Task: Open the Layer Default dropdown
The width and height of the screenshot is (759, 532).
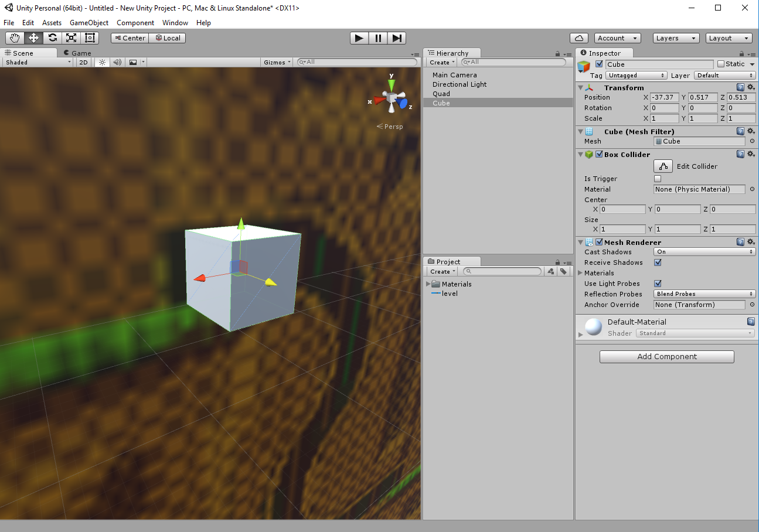Action: coord(725,76)
